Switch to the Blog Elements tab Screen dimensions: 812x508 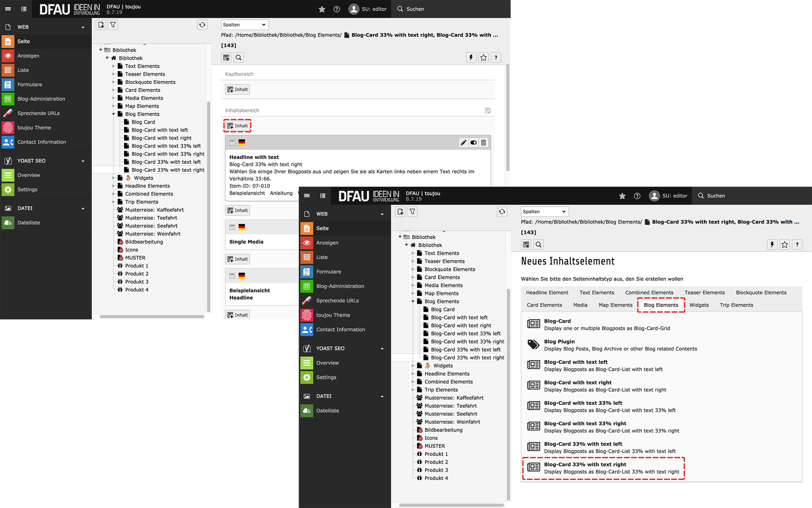(661, 305)
